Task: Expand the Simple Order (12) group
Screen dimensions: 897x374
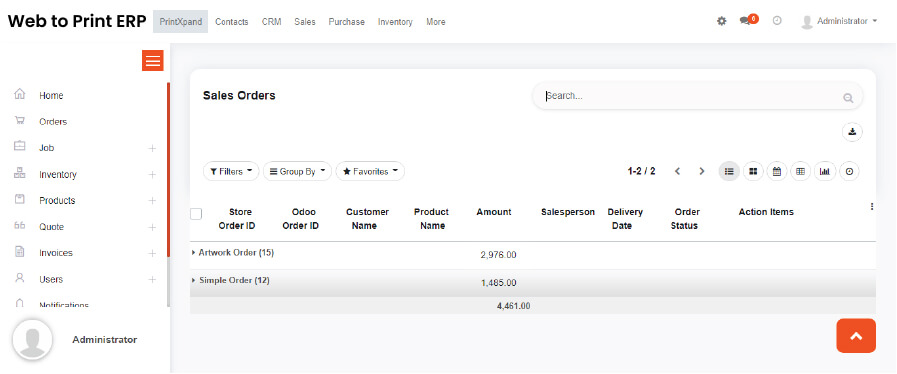Action: point(231,280)
